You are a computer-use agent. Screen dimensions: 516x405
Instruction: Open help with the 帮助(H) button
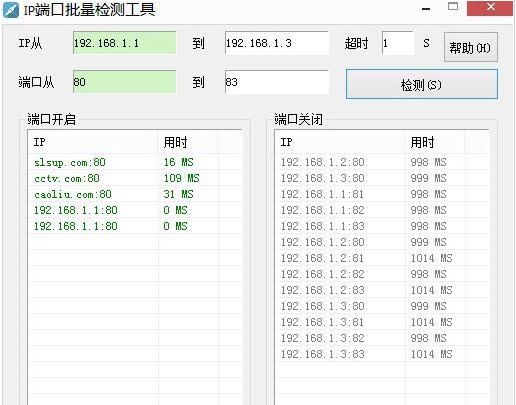tap(471, 48)
